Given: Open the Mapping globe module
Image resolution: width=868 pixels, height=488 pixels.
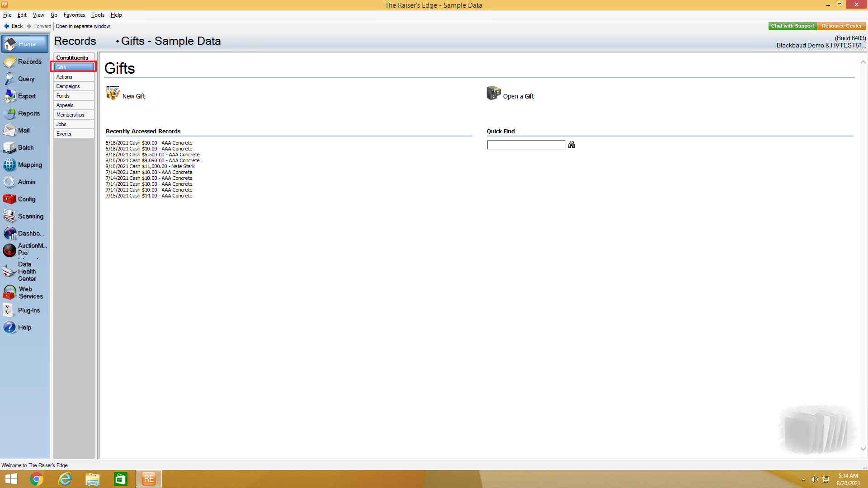Looking at the screenshot, I should click(x=9, y=164).
